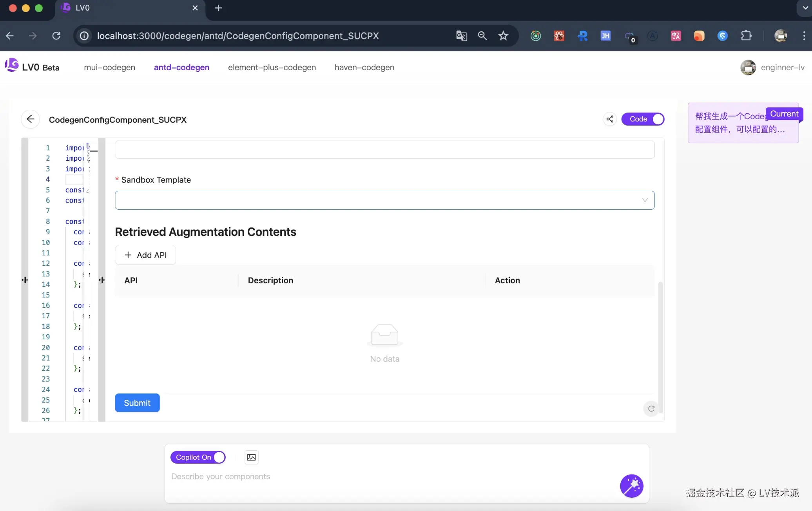Open the browser extensions puzzle icon

(746, 36)
